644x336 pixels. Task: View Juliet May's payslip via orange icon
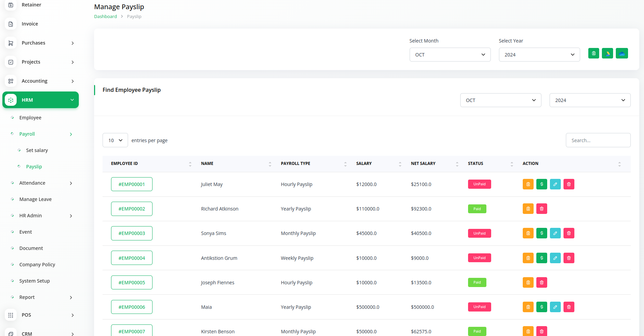(x=528, y=184)
